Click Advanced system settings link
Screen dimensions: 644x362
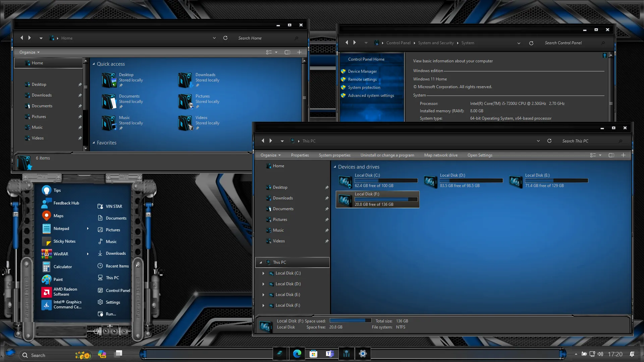click(371, 96)
